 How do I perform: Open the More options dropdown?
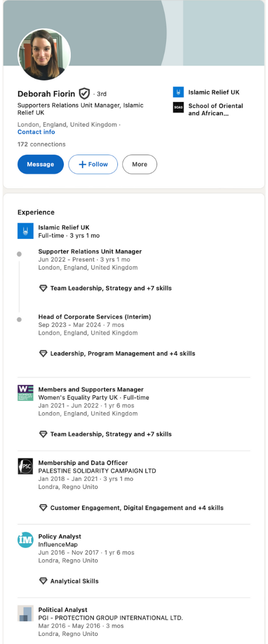139,164
